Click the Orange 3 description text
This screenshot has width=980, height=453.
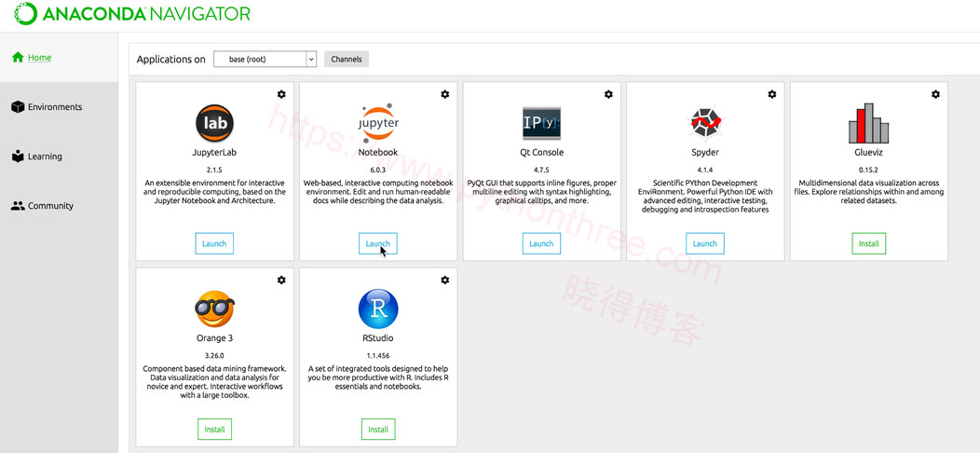pos(214,382)
